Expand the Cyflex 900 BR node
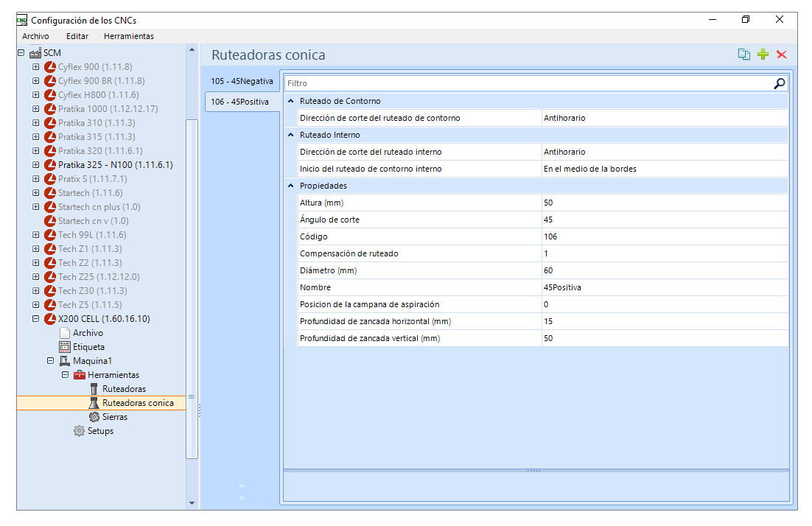This screenshot has width=812, height=526. [35, 81]
